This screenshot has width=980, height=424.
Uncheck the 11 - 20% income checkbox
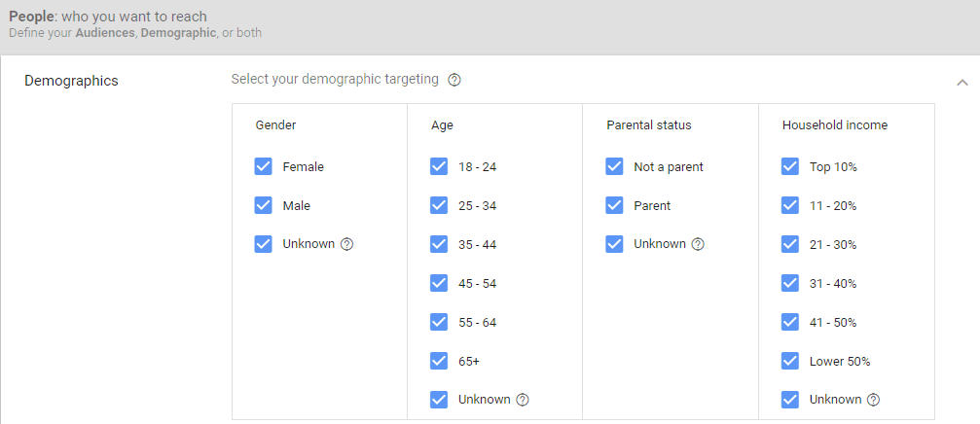tap(790, 205)
